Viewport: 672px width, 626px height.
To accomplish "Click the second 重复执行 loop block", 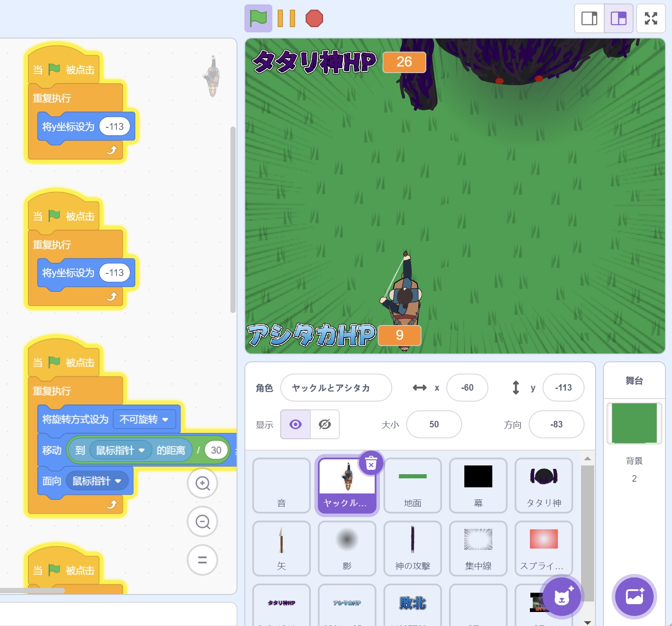I will click(52, 245).
